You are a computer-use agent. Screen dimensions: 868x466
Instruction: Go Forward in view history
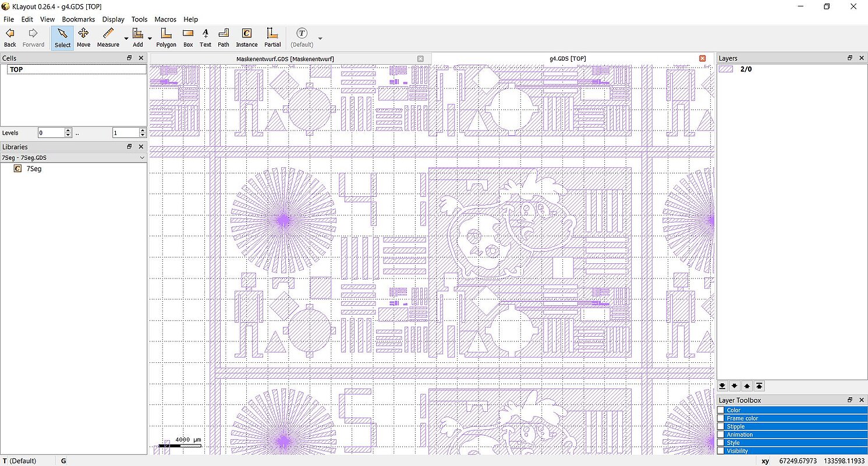coord(33,38)
